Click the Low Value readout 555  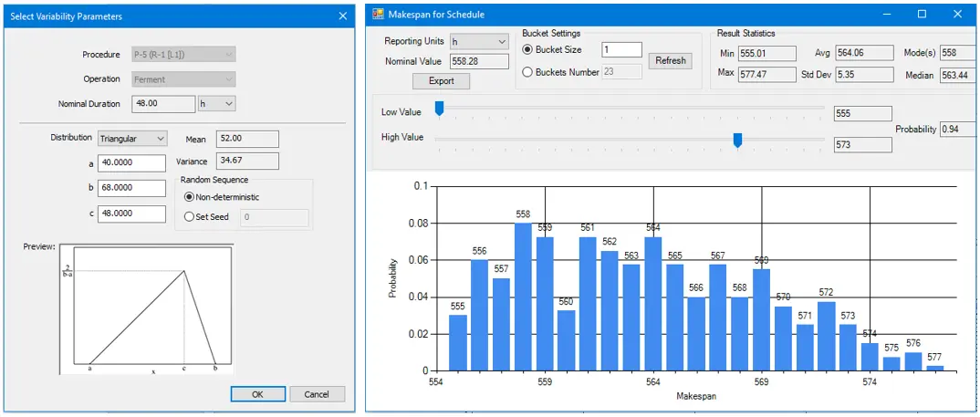click(x=863, y=114)
